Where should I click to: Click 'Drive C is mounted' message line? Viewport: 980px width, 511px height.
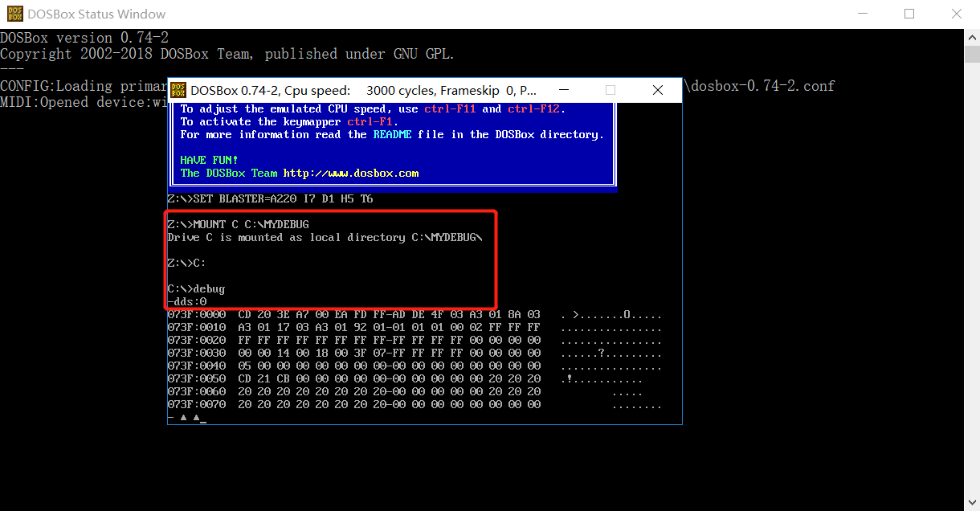(325, 237)
